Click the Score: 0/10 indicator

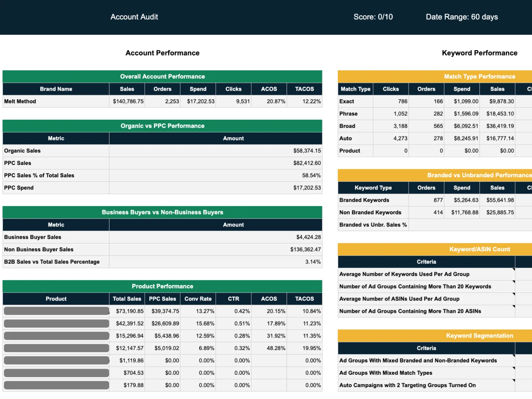(373, 17)
